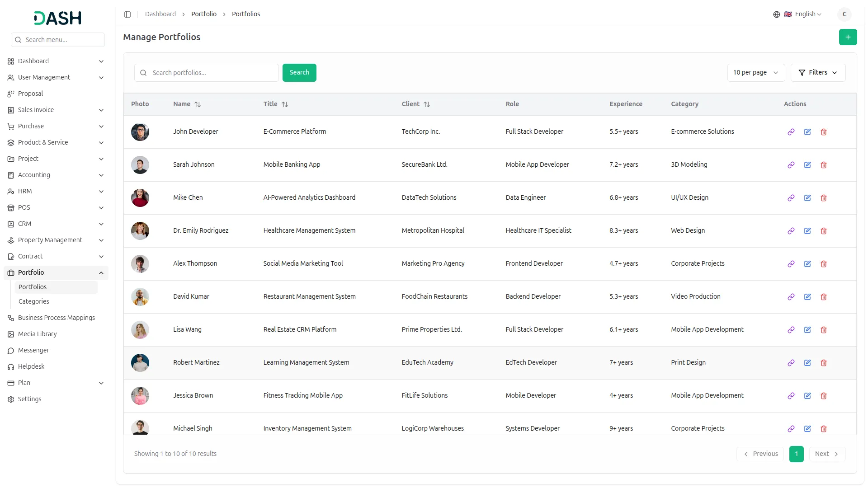Open Media Library in sidebar

pyautogui.click(x=37, y=334)
